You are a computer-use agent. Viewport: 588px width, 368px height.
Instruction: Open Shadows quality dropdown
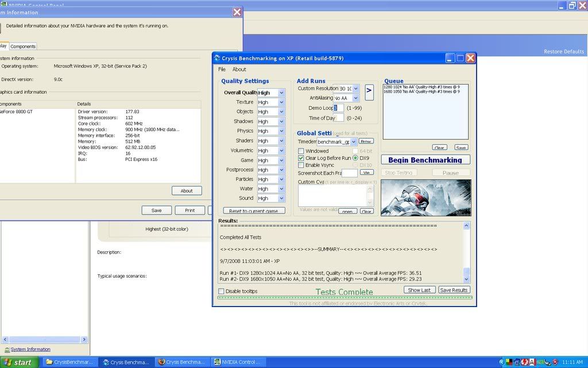(x=281, y=122)
